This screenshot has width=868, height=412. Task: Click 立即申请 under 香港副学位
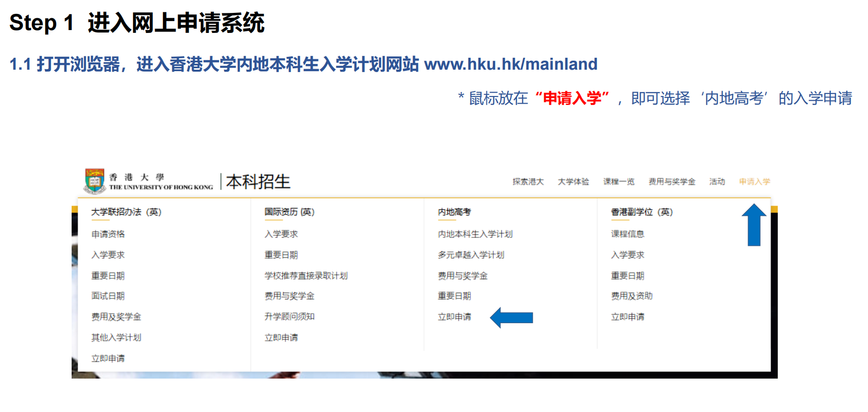click(627, 317)
